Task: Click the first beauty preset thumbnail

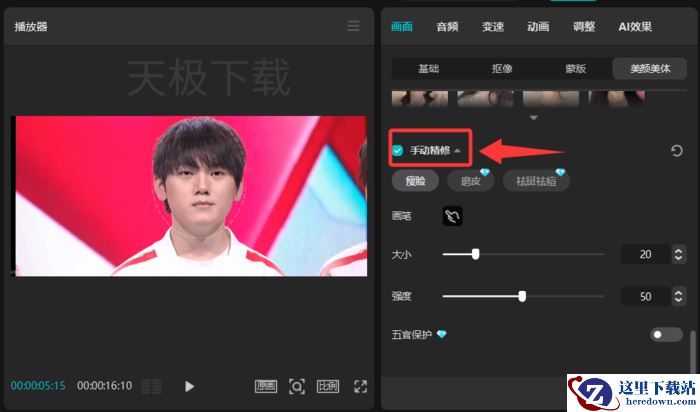Action: (420, 99)
